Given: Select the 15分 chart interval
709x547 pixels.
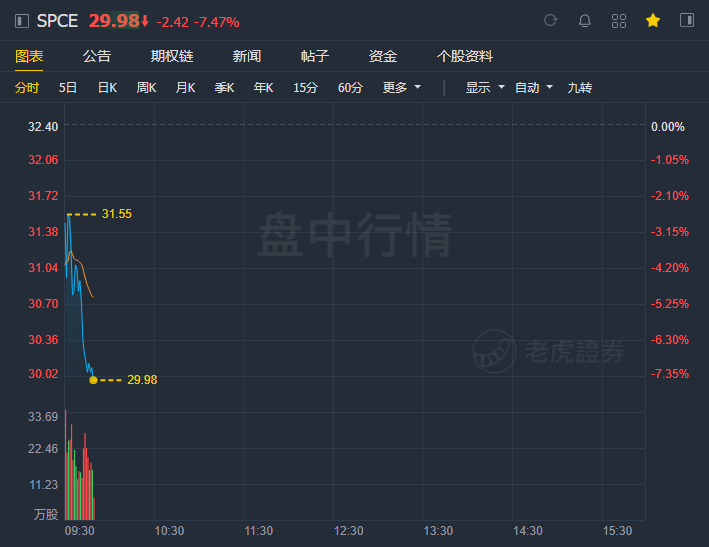Looking at the screenshot, I should (x=305, y=87).
